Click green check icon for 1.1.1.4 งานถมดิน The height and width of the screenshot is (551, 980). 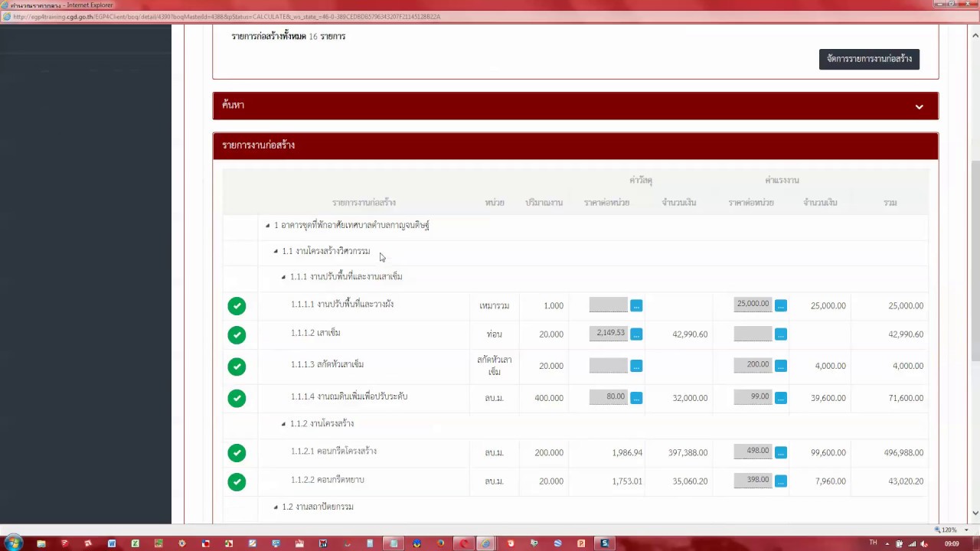[237, 398]
